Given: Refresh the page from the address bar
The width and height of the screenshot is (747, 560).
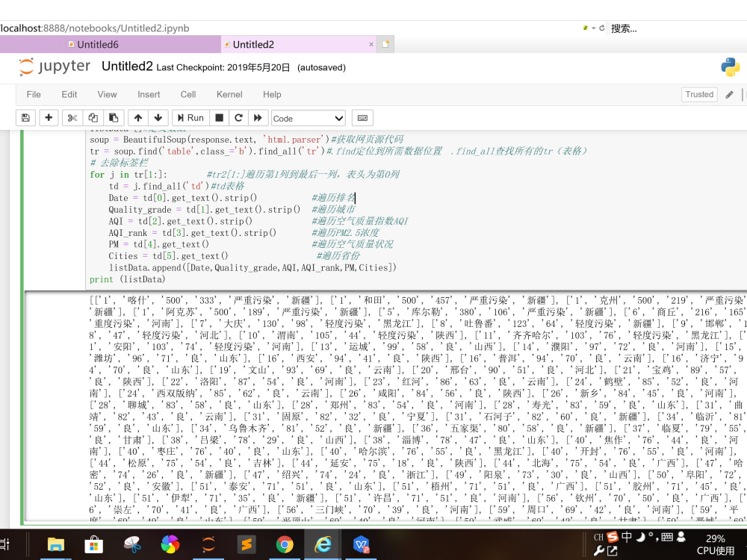Looking at the screenshot, I should click(x=602, y=28).
